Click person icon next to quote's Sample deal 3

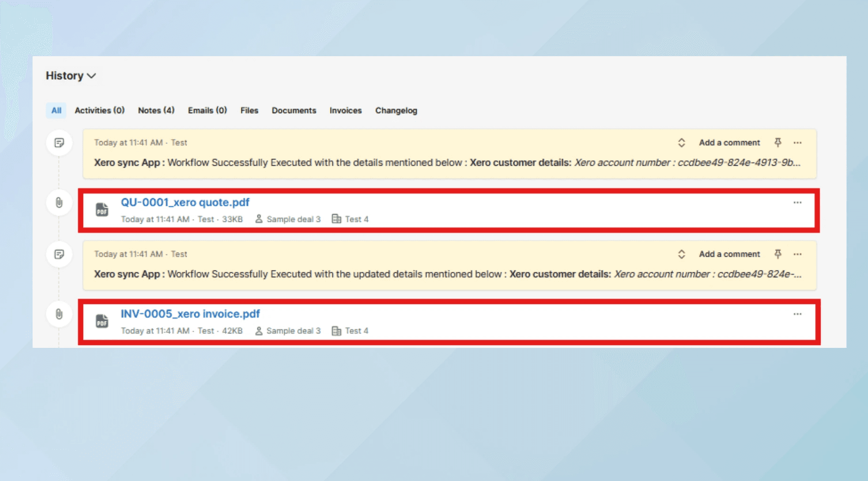(x=259, y=219)
